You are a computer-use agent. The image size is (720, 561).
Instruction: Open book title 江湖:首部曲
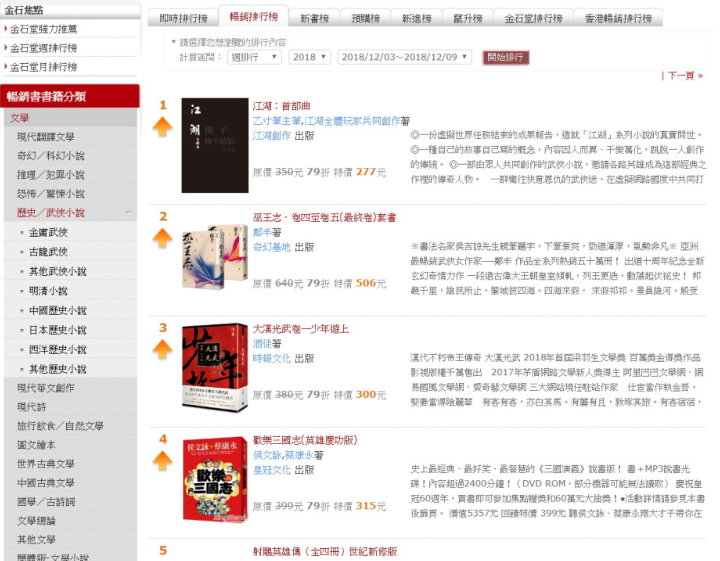point(281,106)
